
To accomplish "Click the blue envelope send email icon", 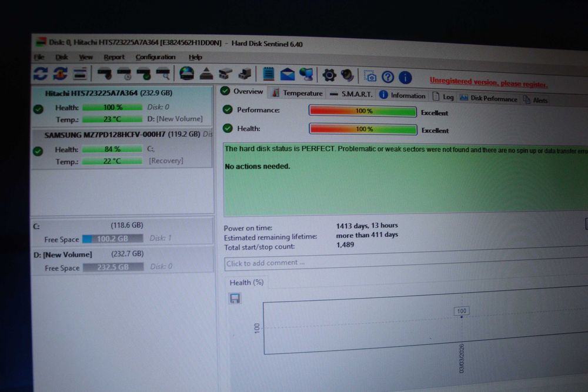I will [288, 75].
